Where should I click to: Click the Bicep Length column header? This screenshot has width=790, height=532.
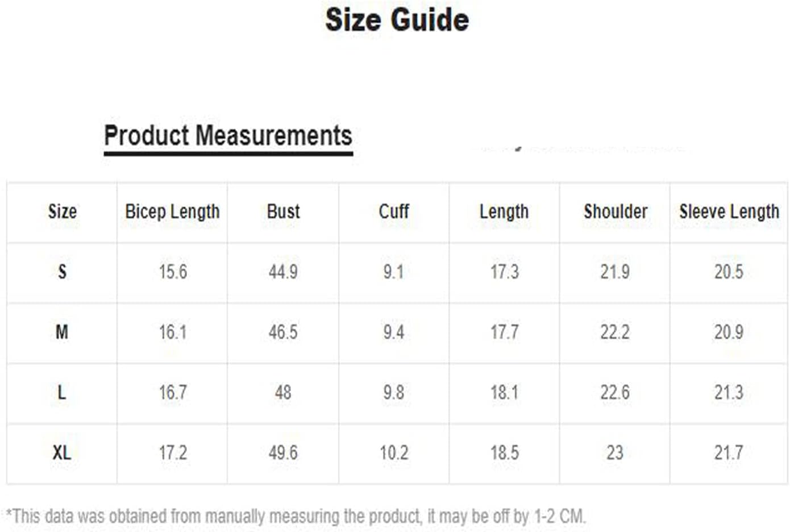[x=172, y=212]
